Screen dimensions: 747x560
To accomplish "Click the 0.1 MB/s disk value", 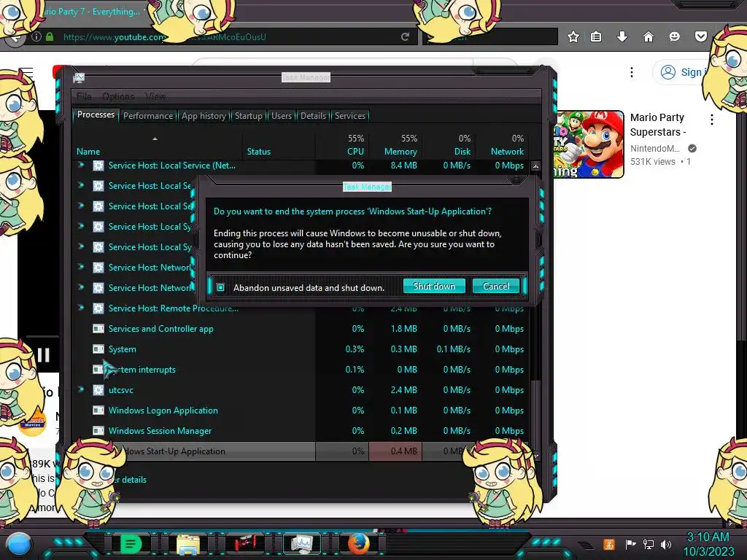I will [x=453, y=349].
